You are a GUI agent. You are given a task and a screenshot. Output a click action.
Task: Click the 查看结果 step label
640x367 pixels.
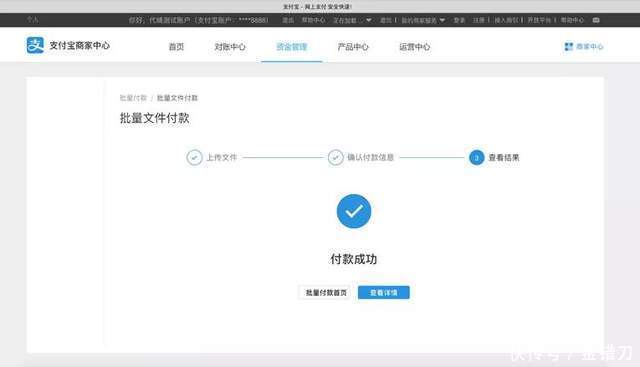tap(504, 158)
